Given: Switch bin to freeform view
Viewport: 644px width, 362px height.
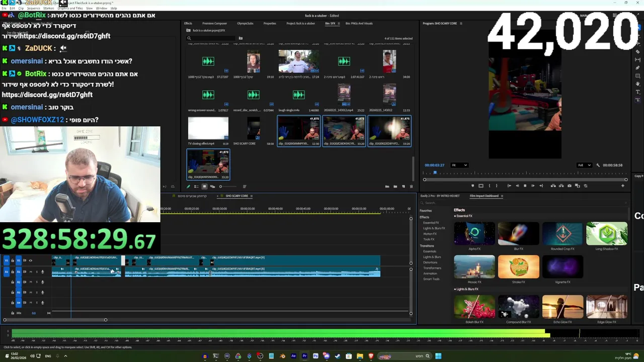Looking at the screenshot, I should pos(212,187).
